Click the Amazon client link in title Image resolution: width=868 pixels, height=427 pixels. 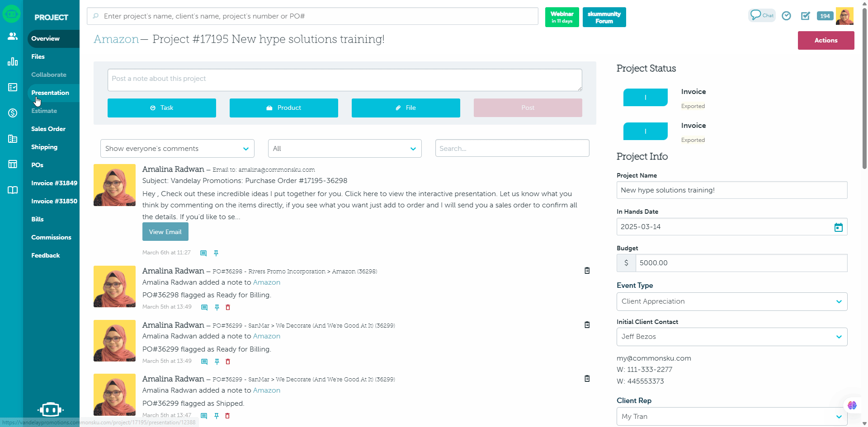coord(116,39)
